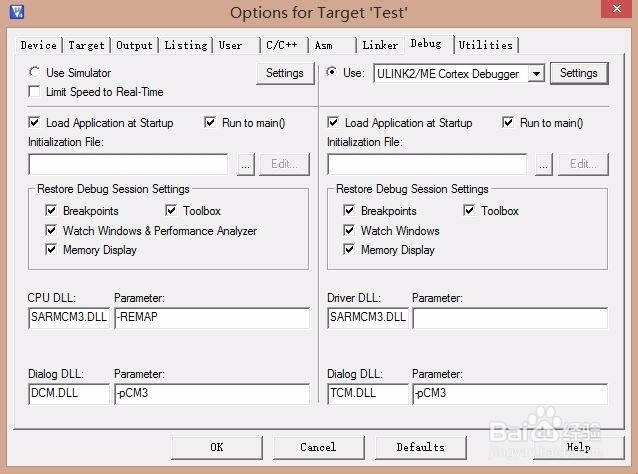Image resolution: width=638 pixels, height=474 pixels.
Task: Open simulator Settings button
Action: [x=285, y=73]
